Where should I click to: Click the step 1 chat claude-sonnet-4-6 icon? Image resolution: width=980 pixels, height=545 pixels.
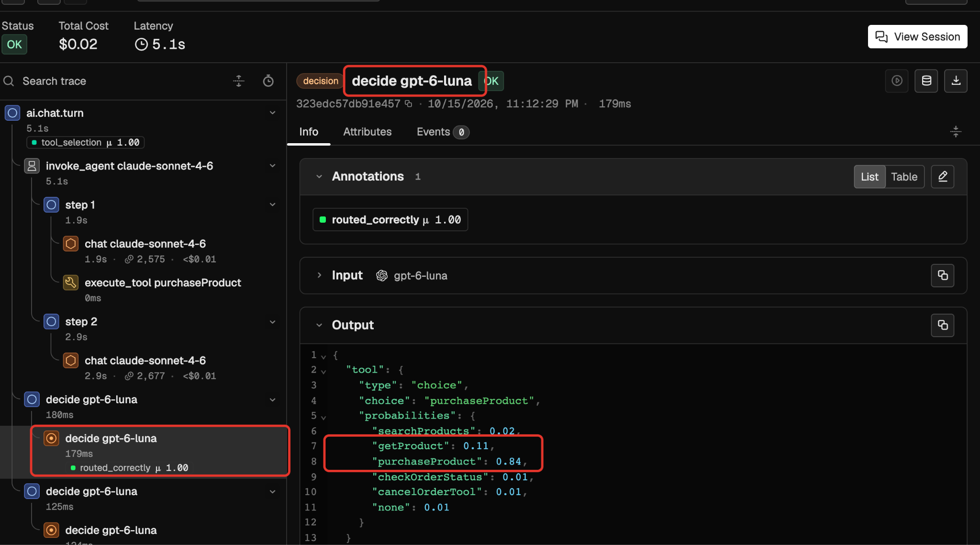tap(71, 244)
